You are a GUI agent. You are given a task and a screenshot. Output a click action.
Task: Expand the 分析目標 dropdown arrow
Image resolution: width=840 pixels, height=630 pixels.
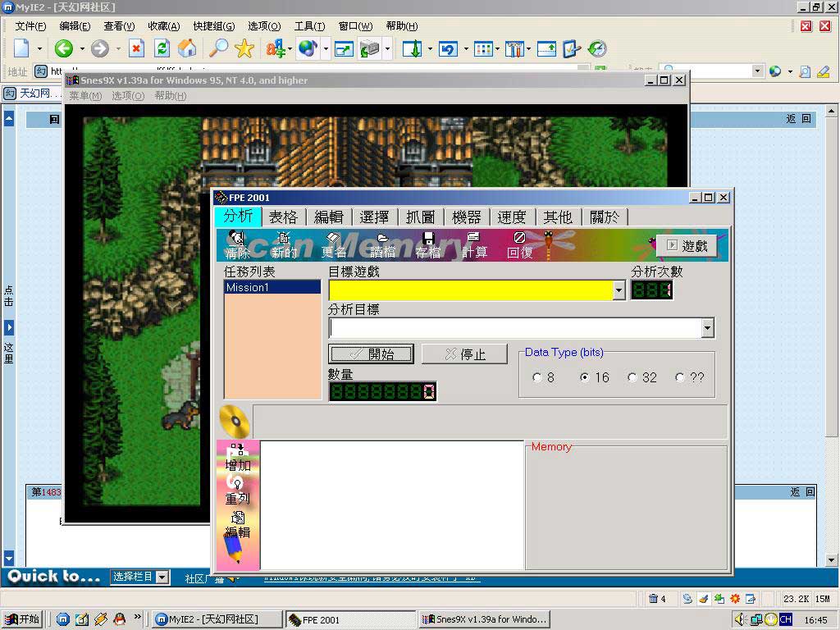click(708, 328)
